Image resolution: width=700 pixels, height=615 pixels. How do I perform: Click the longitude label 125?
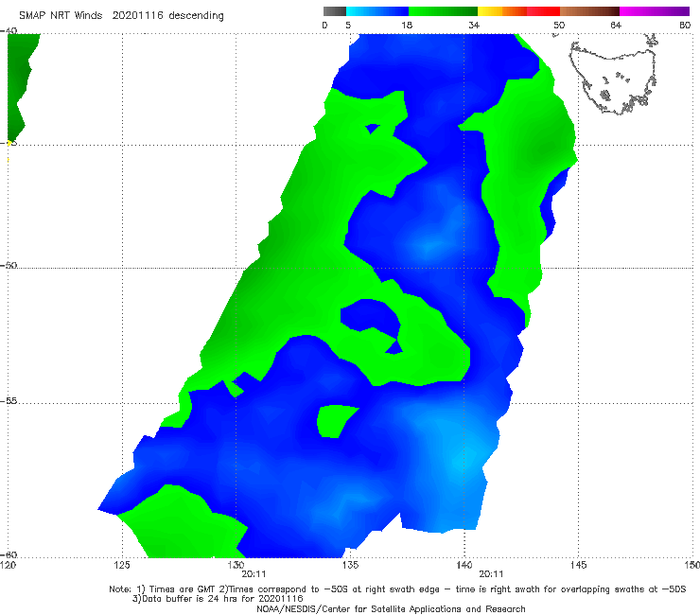point(122,565)
